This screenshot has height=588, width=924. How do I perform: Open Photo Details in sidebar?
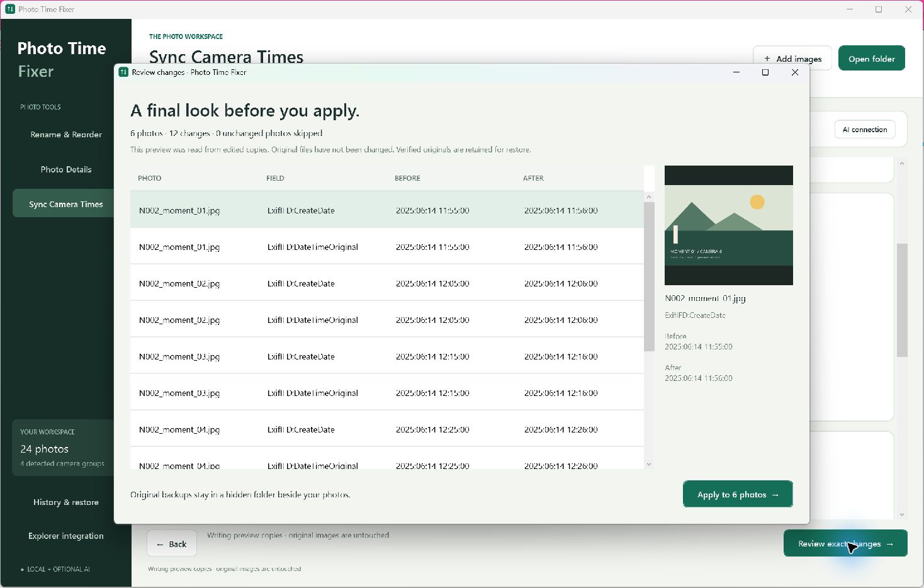pyautogui.click(x=66, y=169)
